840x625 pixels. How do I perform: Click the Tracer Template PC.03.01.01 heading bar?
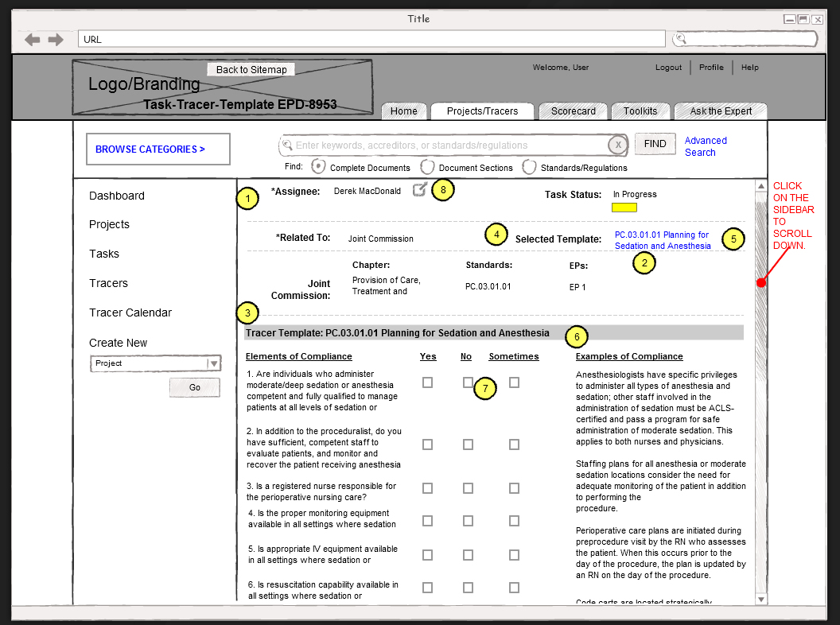tap(494, 332)
